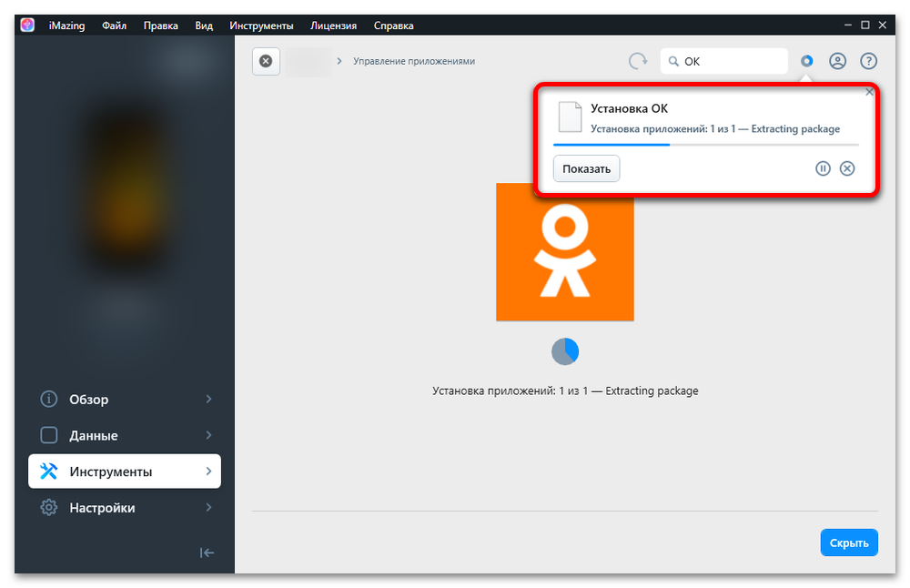Close the Установка OK popup
The height and width of the screenshot is (588, 910).
869,92
